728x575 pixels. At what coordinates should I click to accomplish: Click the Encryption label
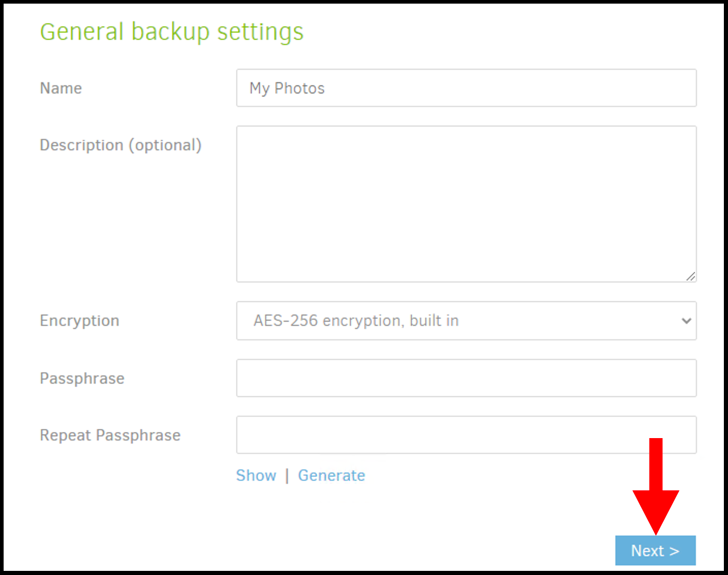click(79, 320)
